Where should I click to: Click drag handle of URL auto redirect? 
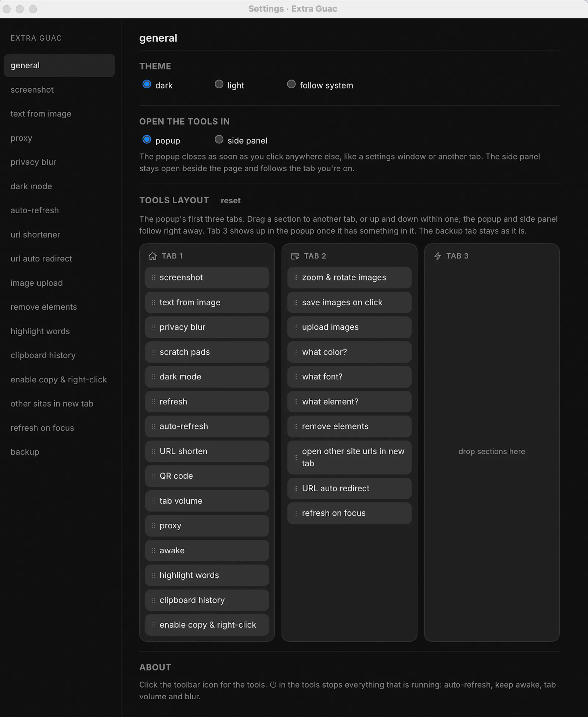click(296, 489)
